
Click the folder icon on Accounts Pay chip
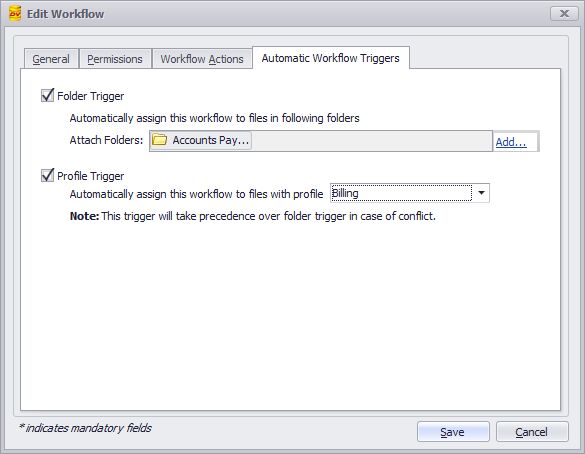(x=160, y=140)
